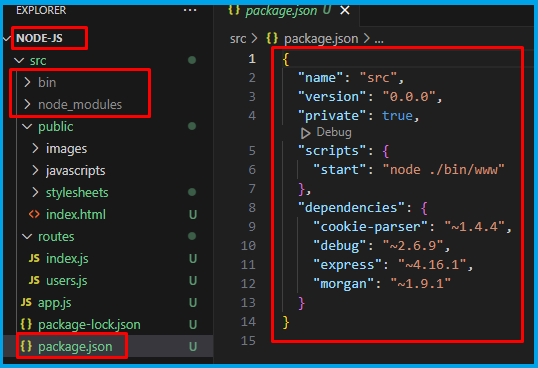Screen dimensions: 538x368
Task: Click Debug CodeLens above scripts
Action: coord(334,132)
